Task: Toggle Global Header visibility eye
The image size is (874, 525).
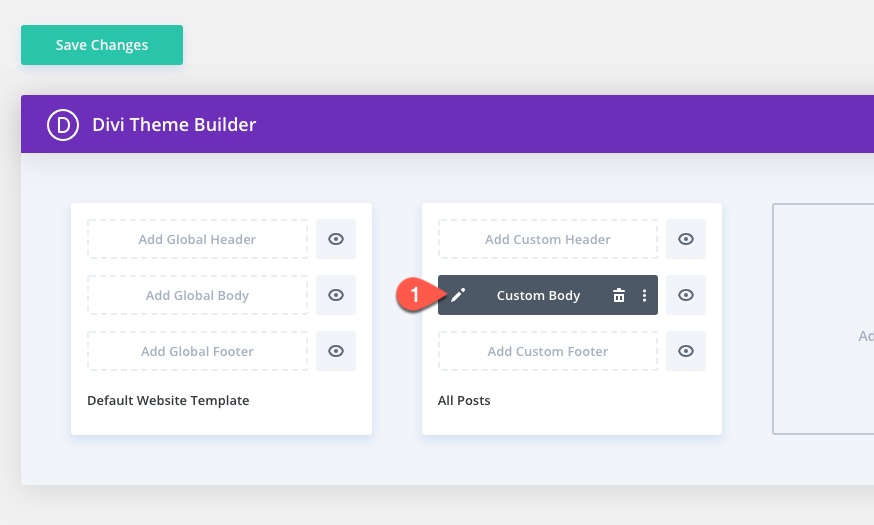Action: pyautogui.click(x=336, y=239)
